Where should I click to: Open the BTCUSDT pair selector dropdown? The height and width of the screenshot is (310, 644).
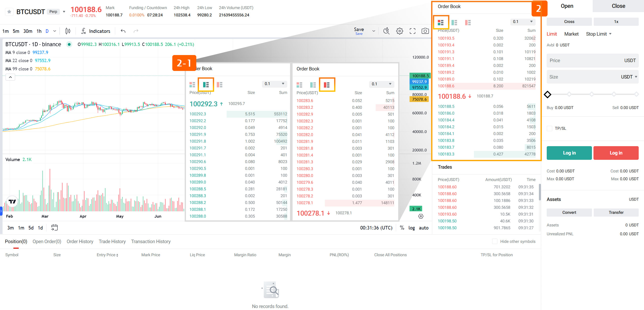(64, 12)
